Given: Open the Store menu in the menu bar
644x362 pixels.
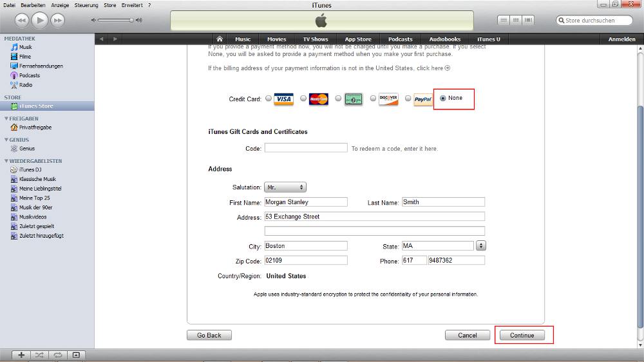Looking at the screenshot, I should click(x=110, y=5).
